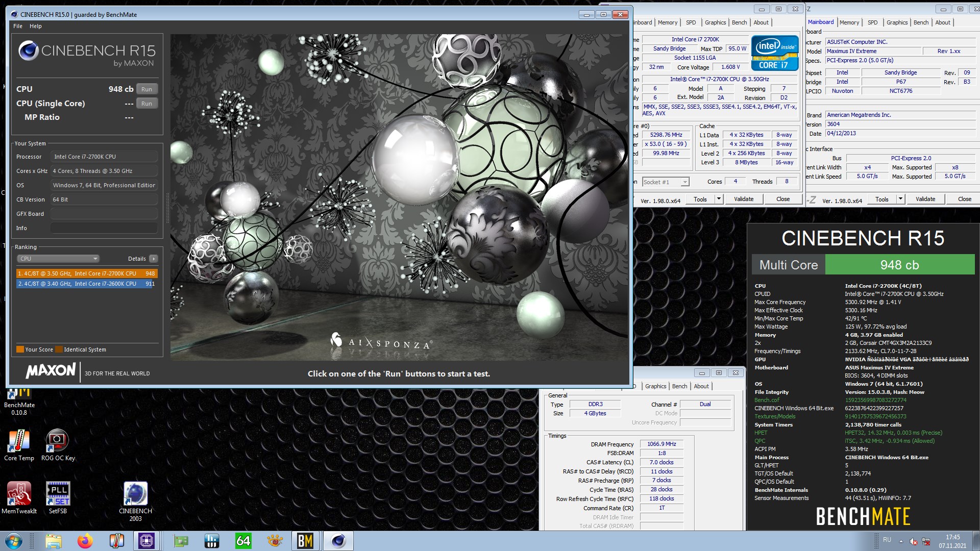Click RU language indicator

[887, 540]
